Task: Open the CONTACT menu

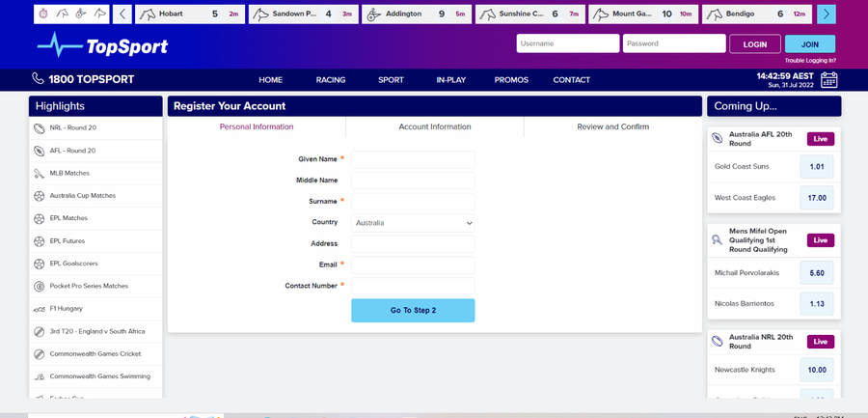Action: pyautogui.click(x=571, y=80)
